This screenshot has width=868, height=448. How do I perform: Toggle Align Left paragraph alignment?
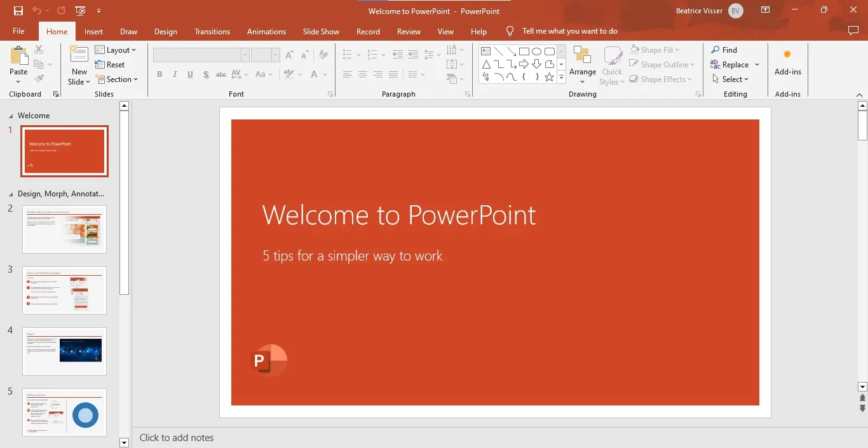click(347, 74)
